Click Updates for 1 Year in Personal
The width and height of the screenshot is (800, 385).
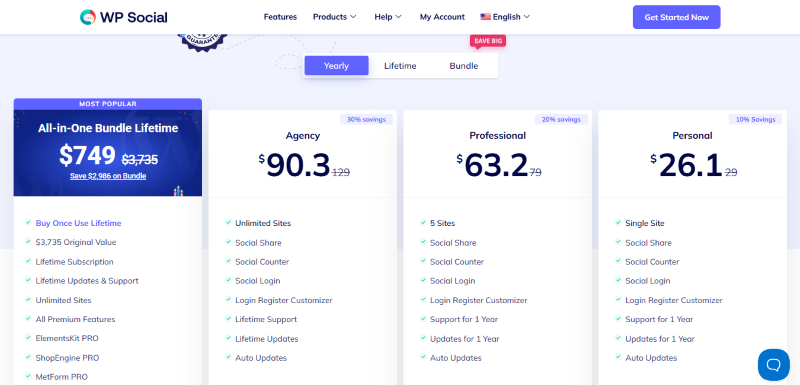660,339
